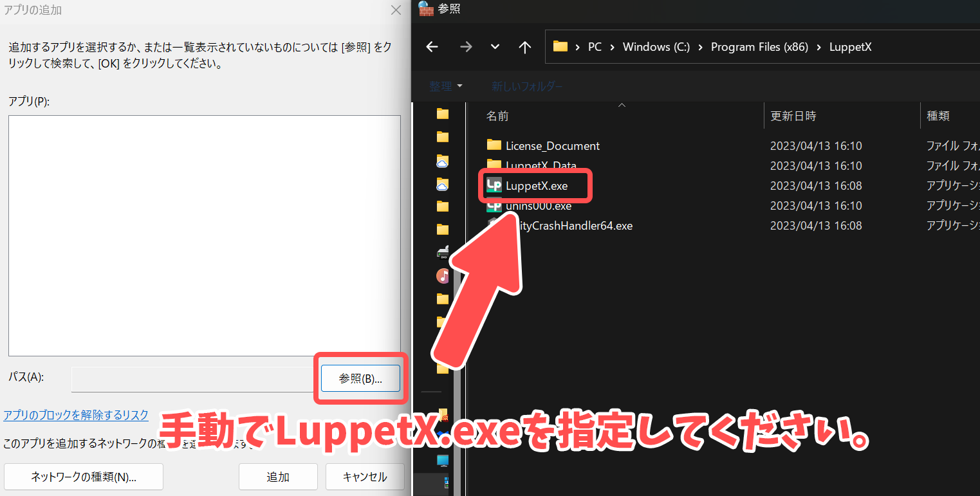
Task: Select the LuppetX.exe file
Action: [537, 186]
